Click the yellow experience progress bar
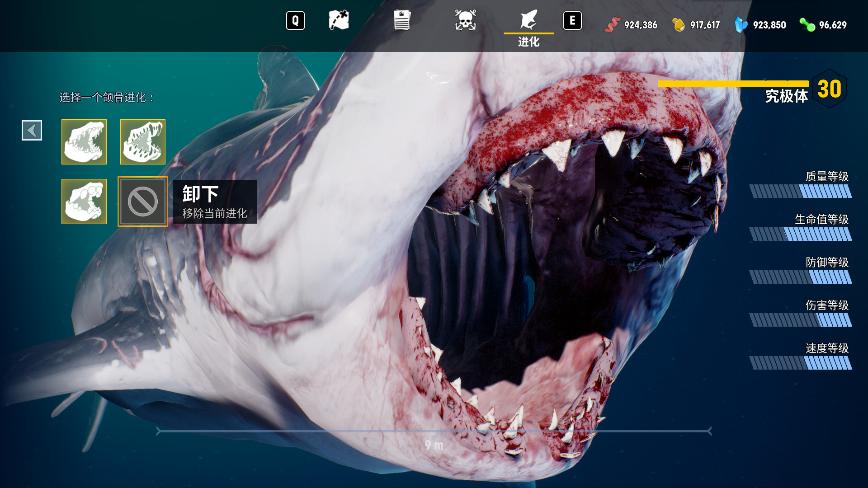This screenshot has width=868, height=488. point(733,84)
